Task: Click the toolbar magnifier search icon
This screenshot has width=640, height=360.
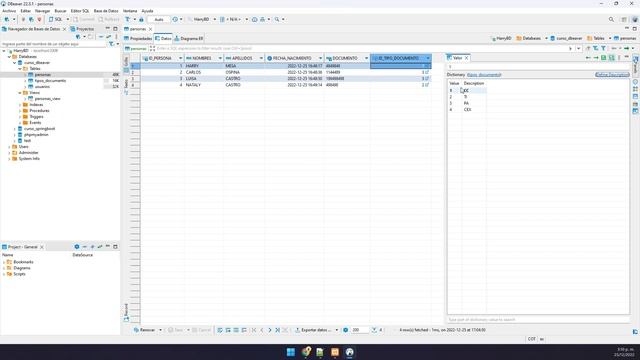Action: point(277,19)
